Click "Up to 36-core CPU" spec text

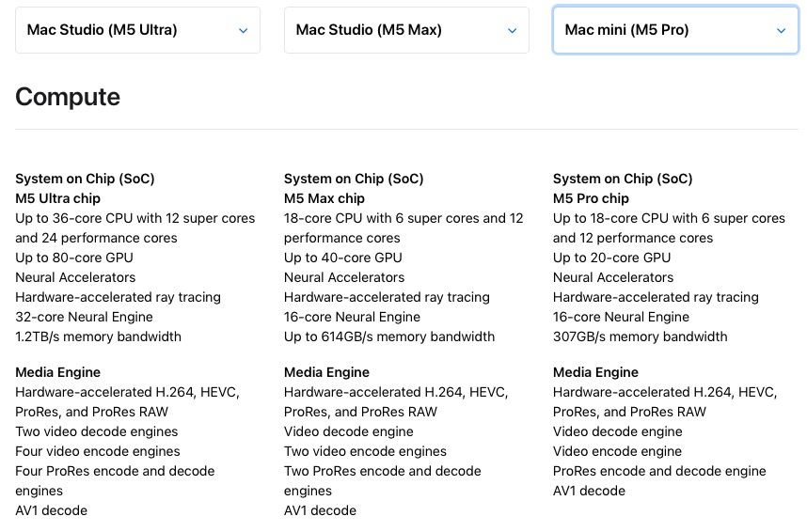click(x=74, y=218)
